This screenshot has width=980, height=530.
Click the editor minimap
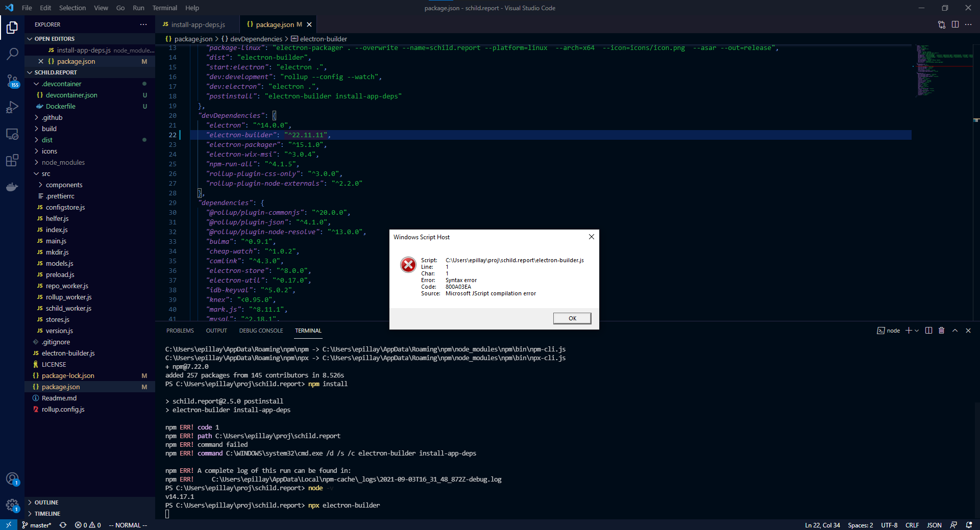[x=942, y=71]
